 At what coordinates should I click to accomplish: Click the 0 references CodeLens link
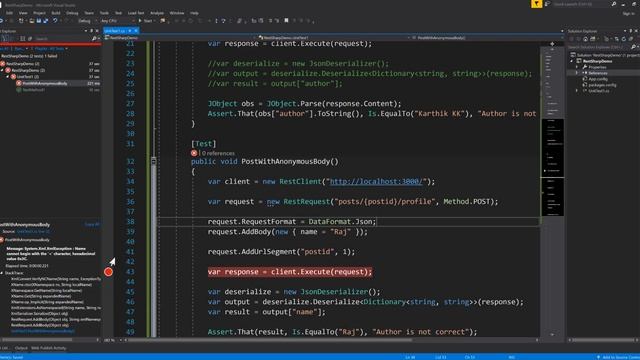point(218,153)
